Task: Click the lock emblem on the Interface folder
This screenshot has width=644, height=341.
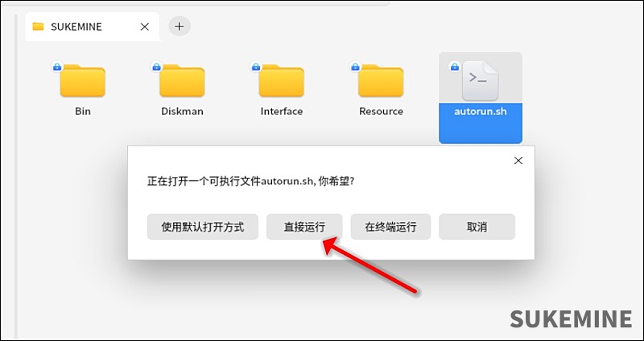Action: coord(254,67)
